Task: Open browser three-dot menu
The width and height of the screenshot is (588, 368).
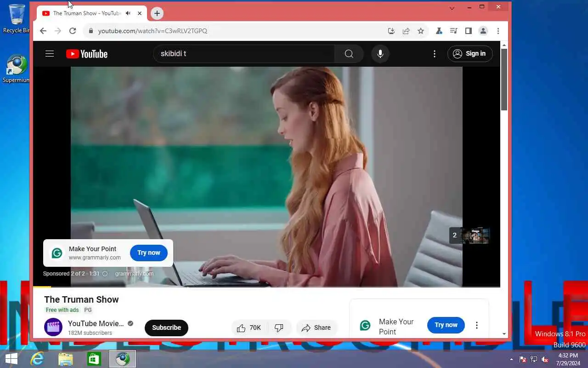Action: tap(498, 31)
